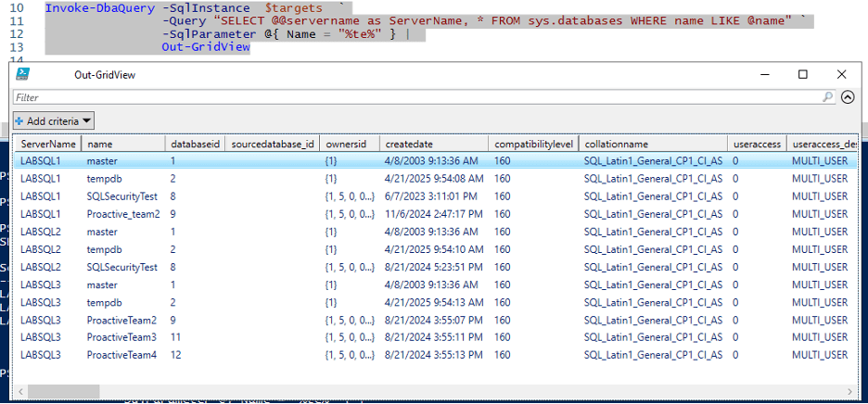Click $targets variable in script editor
This screenshot has width=868, height=404.
(x=293, y=8)
